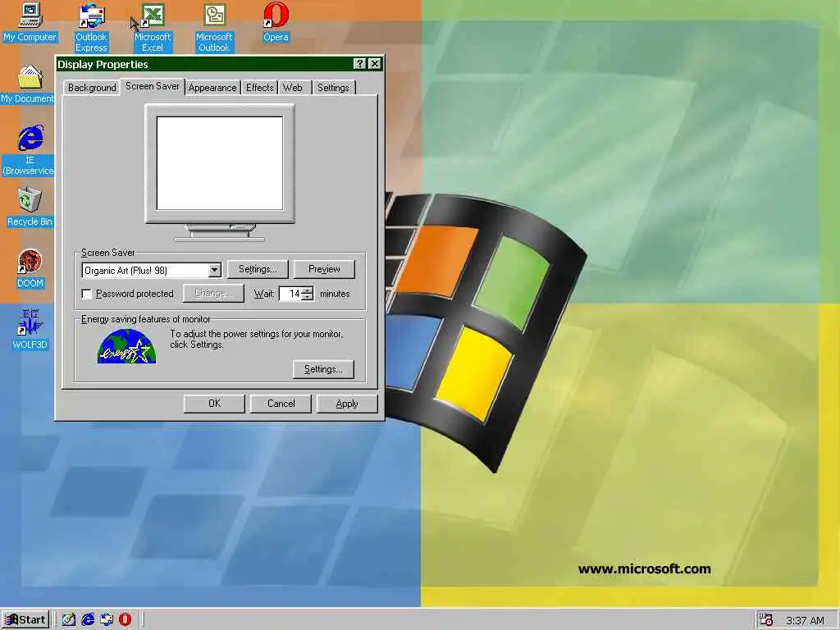Select the My Documents folder icon

click(x=28, y=84)
